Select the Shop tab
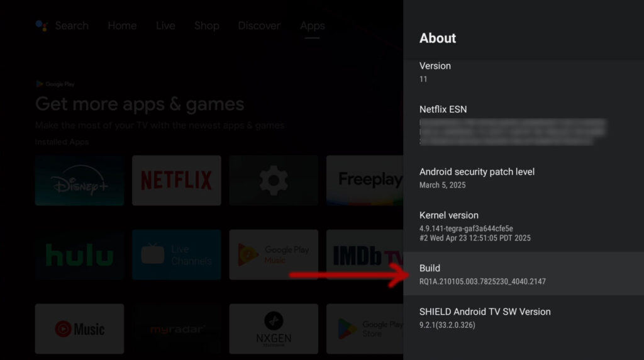Screen dimensions: 644x360 coord(206,26)
